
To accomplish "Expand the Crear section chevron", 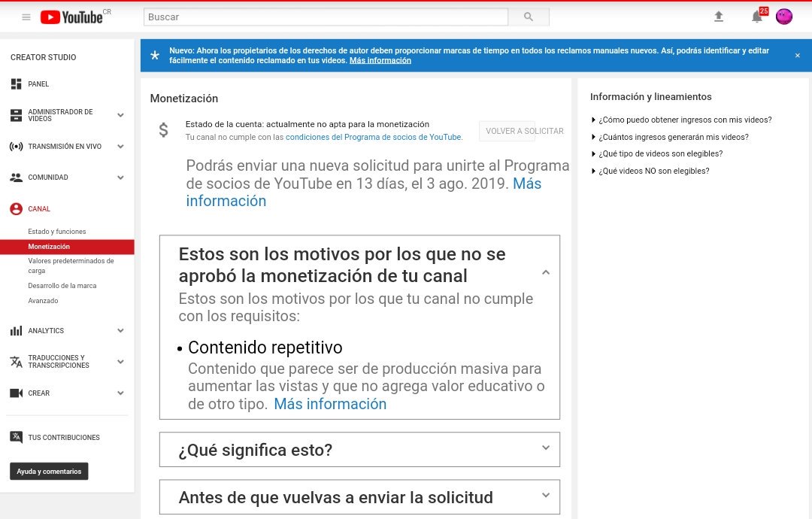I will pos(120,393).
